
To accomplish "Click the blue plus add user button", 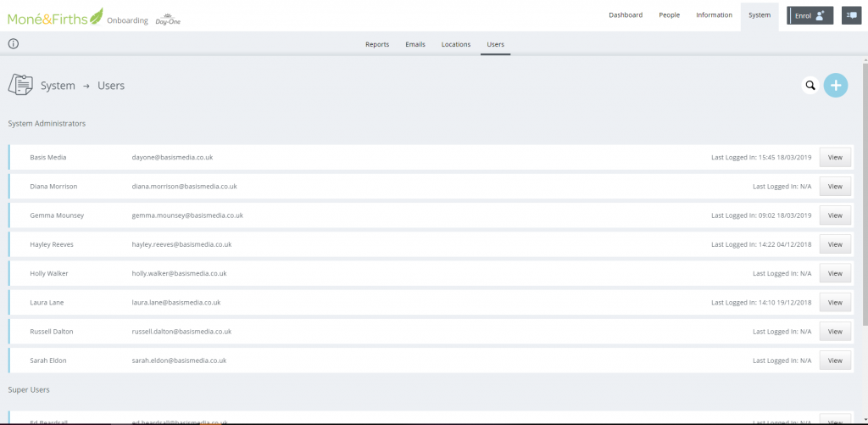I will [836, 85].
